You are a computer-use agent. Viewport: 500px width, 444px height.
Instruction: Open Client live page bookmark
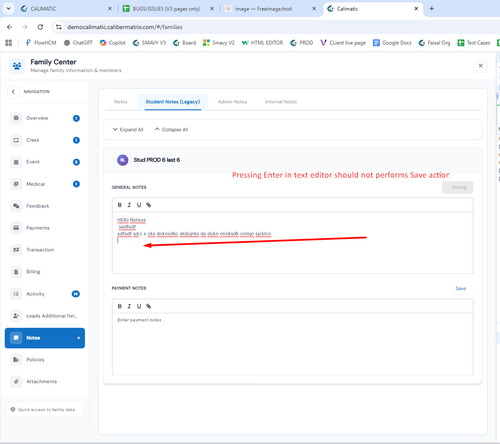343,43
